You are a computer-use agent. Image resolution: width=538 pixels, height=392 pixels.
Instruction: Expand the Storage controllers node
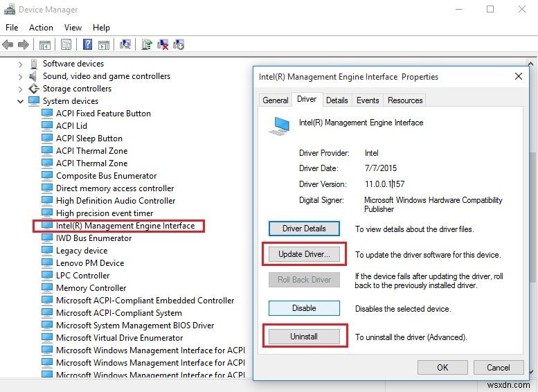pyautogui.click(x=20, y=89)
